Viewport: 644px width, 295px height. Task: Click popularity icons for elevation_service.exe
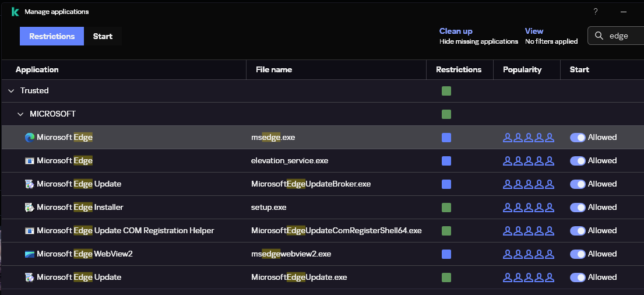[x=529, y=161]
